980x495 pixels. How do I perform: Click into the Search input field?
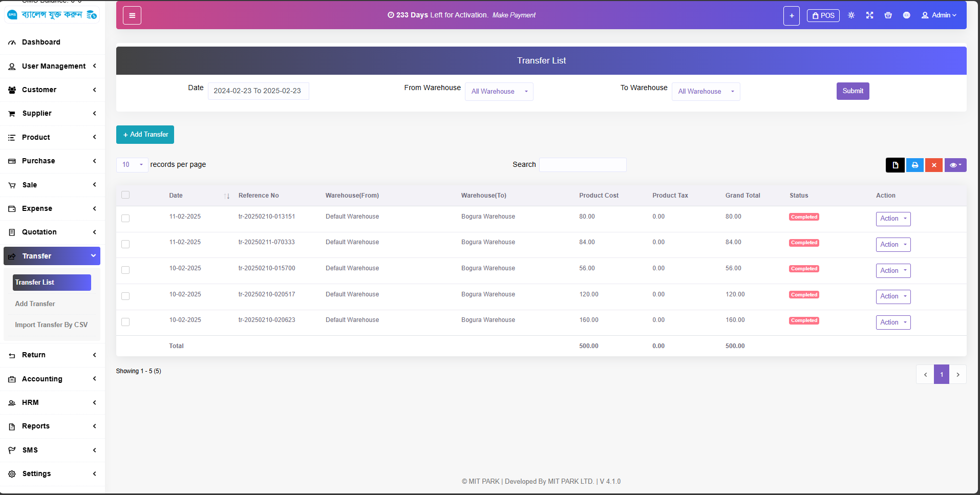click(583, 165)
